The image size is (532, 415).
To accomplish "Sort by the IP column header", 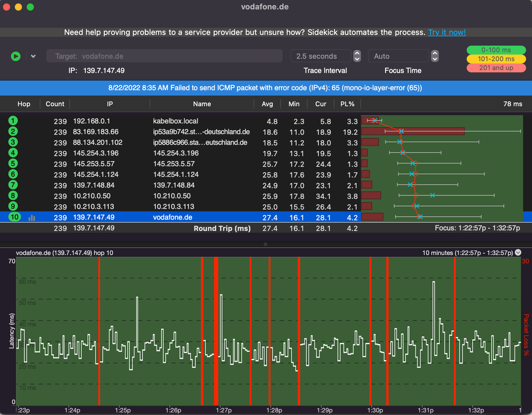I will click(110, 104).
